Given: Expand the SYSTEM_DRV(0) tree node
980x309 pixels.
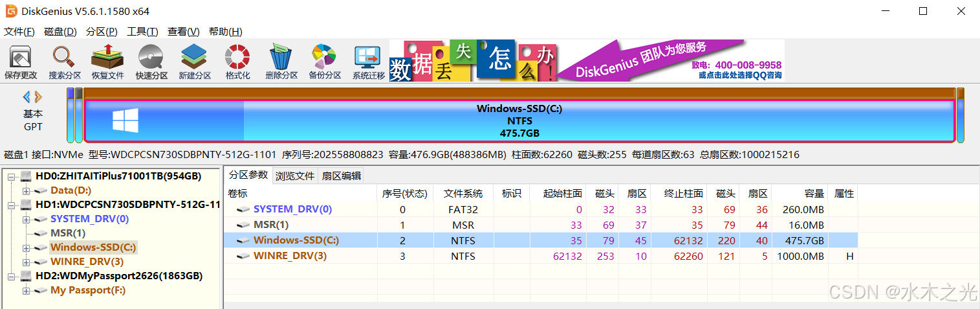Looking at the screenshot, I should point(26,219).
